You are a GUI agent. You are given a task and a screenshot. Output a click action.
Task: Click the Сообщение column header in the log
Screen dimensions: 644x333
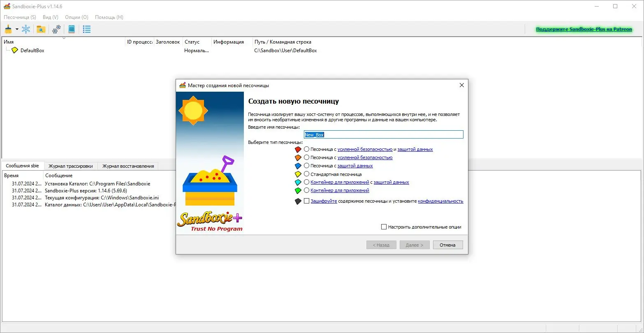point(59,176)
